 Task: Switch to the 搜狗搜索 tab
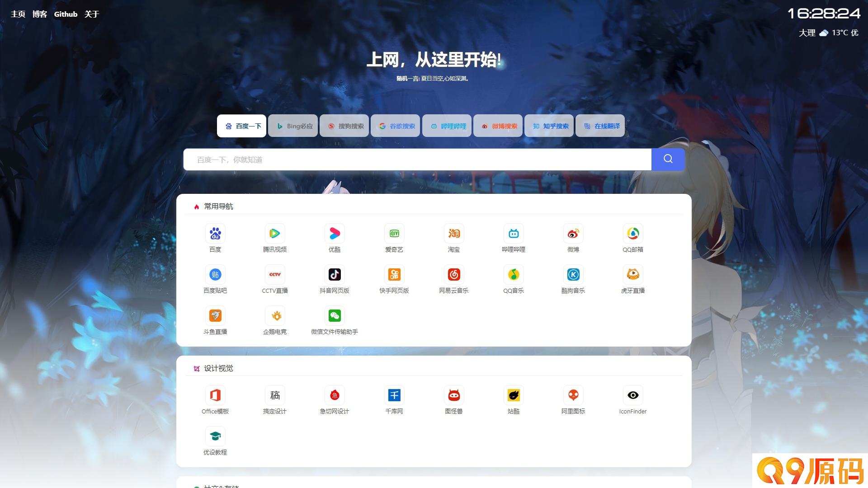point(344,126)
